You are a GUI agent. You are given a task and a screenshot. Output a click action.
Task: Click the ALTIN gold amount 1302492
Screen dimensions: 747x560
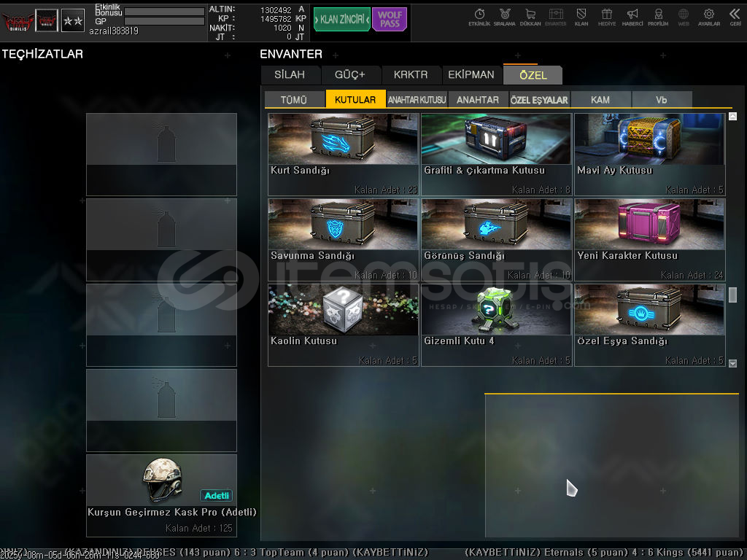tap(276, 10)
